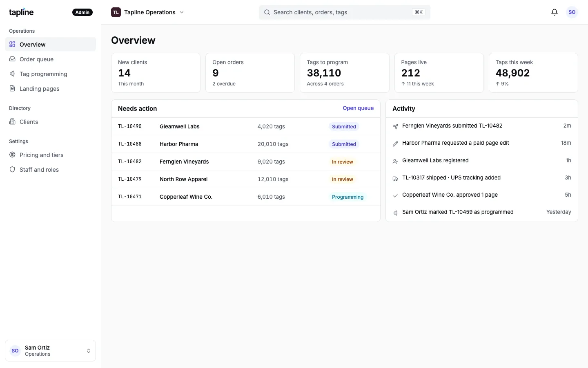
Task: Open the Harbor Pharma order row
Action: [x=246, y=144]
